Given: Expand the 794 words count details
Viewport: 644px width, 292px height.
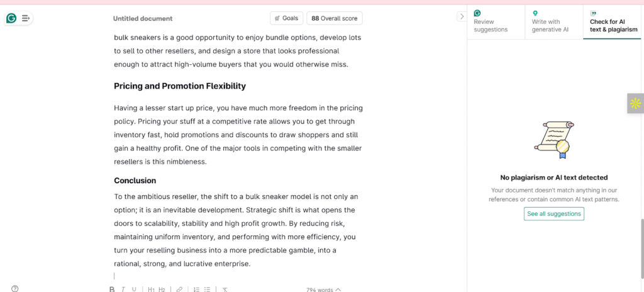Looking at the screenshot, I should pyautogui.click(x=324, y=289).
